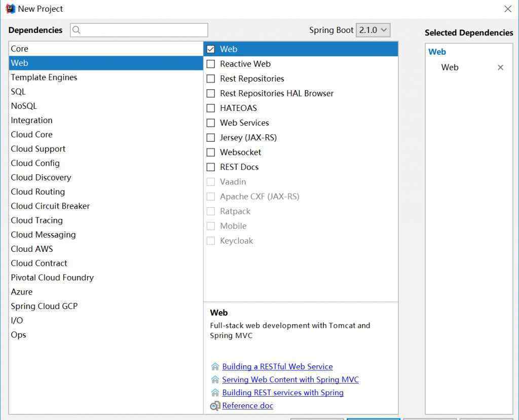This screenshot has width=519, height=420.
Task: Open the Spring Boot version dropdown
Action: tap(373, 30)
